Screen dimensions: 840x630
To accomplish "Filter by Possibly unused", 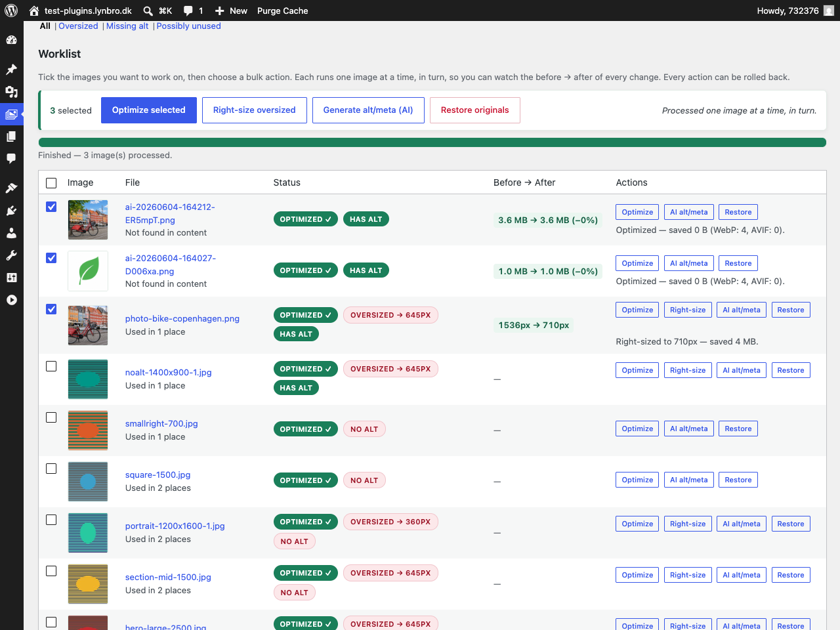I will tap(188, 26).
